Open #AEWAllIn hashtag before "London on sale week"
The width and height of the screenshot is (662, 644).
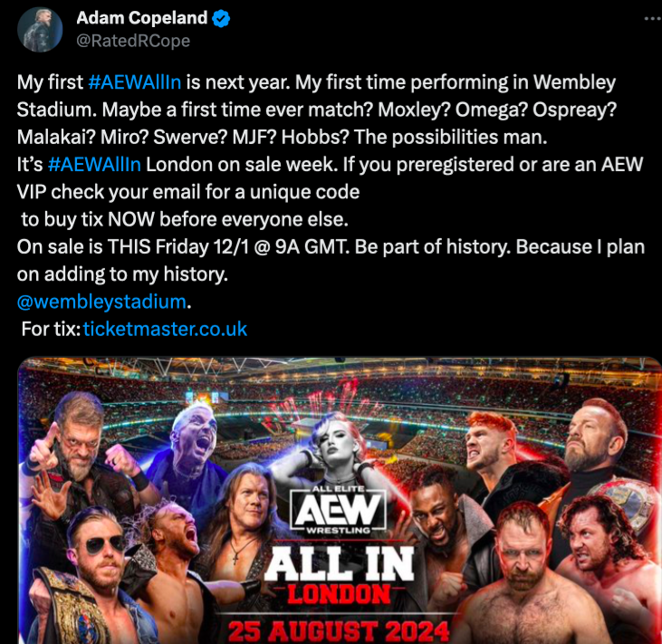pos(94,164)
